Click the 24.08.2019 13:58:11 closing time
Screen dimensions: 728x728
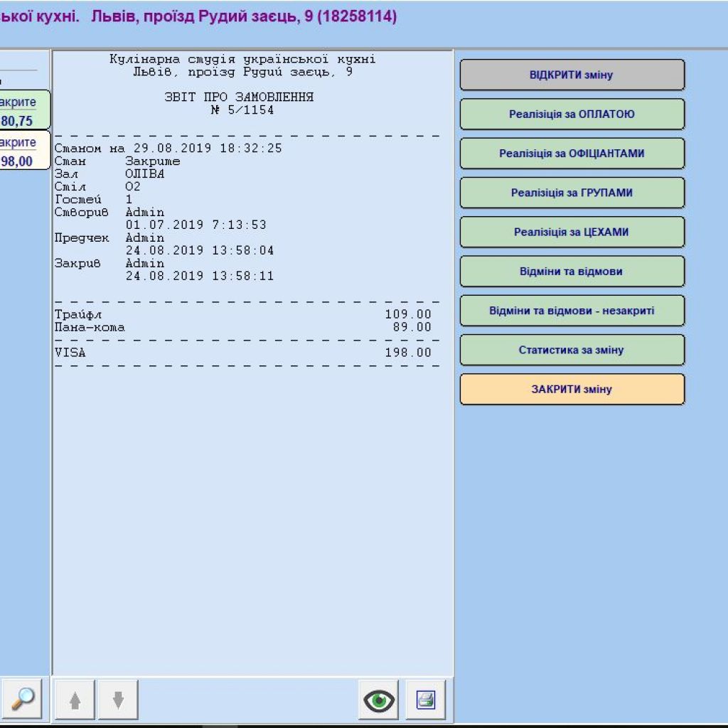click(200, 277)
